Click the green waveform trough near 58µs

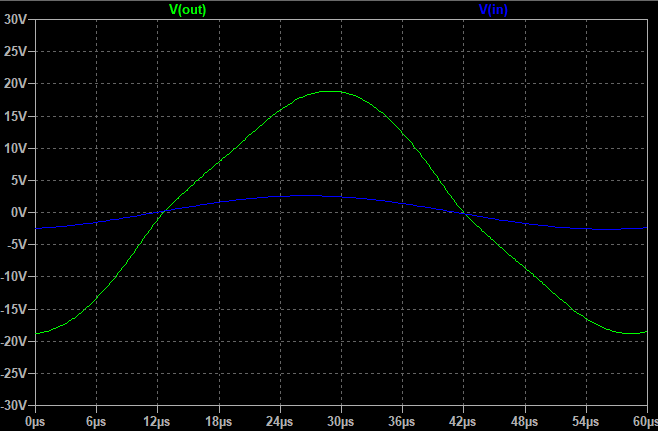pyautogui.click(x=632, y=333)
